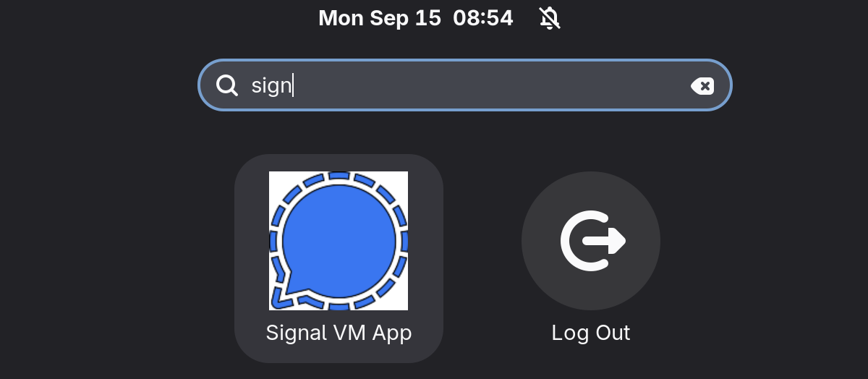
Task: Click the Log Out circular icon
Action: (591, 241)
